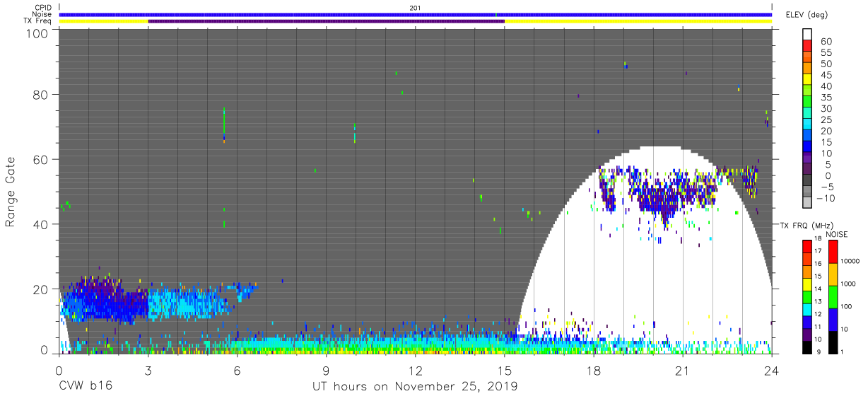Image resolution: width=868 pixels, height=401 pixels.
Task: Click the 'ELEV (deg)' colorbar title
Action: pyautogui.click(x=807, y=15)
